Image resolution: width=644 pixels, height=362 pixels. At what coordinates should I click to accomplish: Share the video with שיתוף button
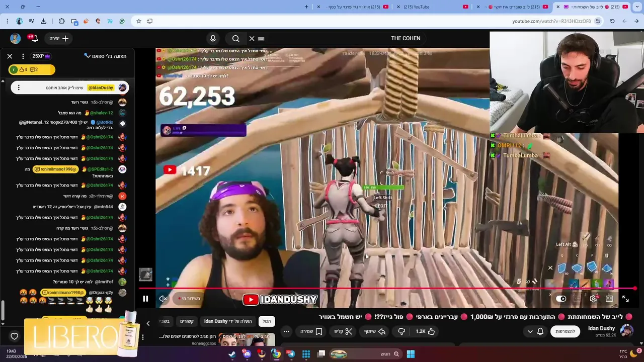point(374,331)
